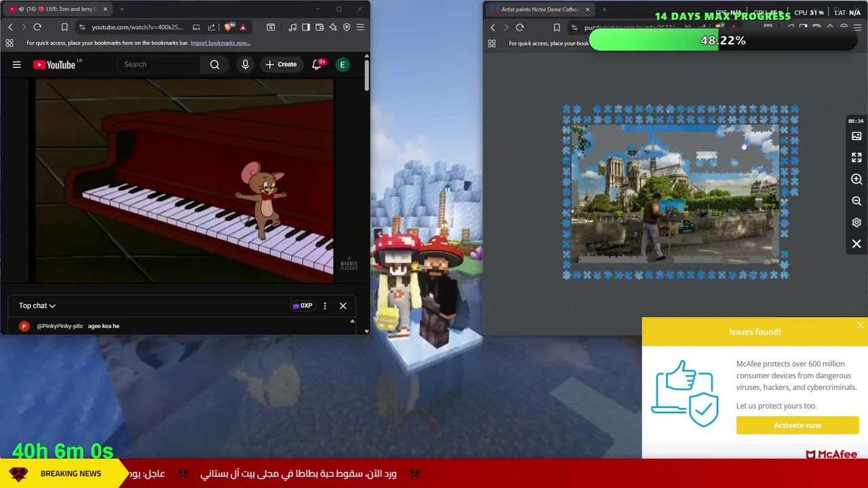Open a new tab in YouTube window
Viewport: 868px width, 488px height.
click(x=122, y=9)
